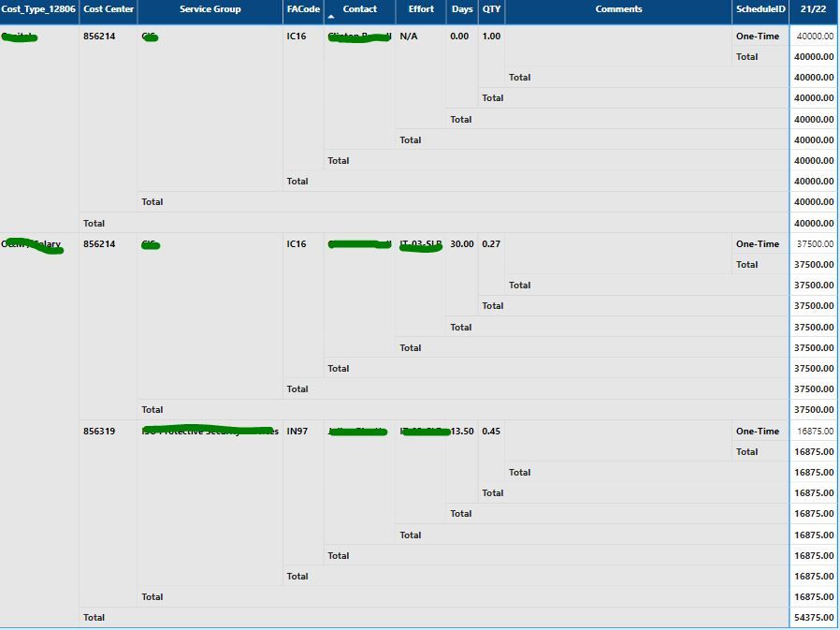The height and width of the screenshot is (630, 840).
Task: Click the 1.00 QTY cell
Action: (491, 36)
